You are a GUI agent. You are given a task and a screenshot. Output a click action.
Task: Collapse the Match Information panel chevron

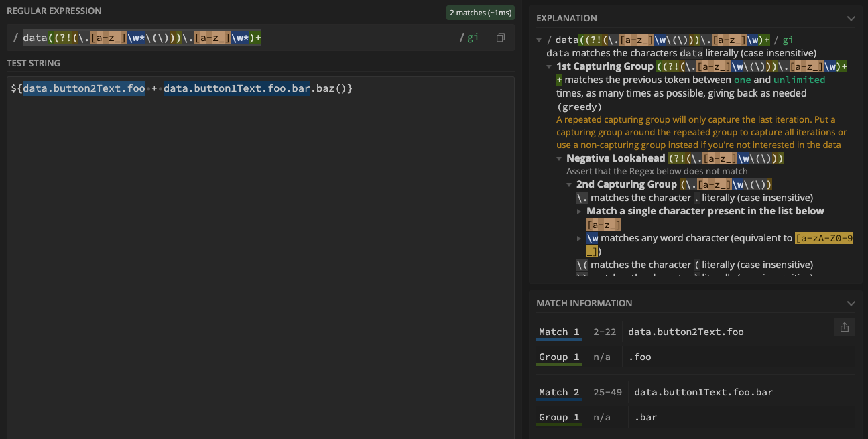851,303
